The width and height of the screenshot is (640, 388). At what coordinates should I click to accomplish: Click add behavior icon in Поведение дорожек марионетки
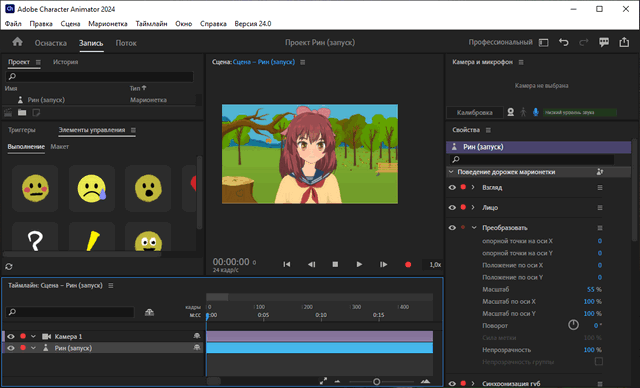[600, 172]
